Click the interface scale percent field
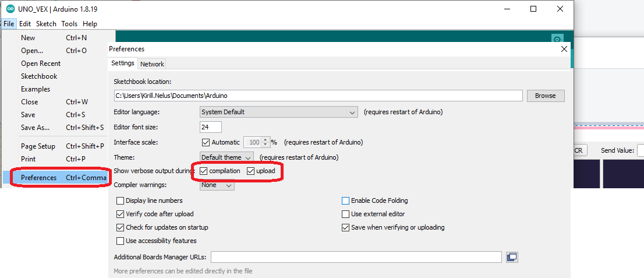The height and width of the screenshot is (278, 644). [253, 142]
